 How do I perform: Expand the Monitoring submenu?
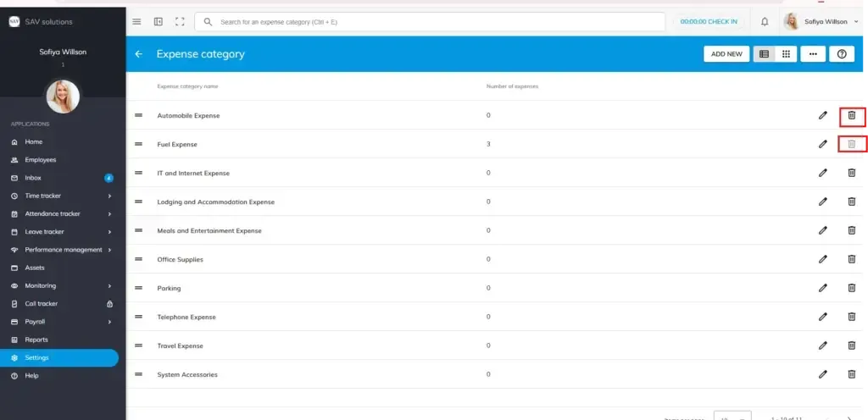(109, 285)
